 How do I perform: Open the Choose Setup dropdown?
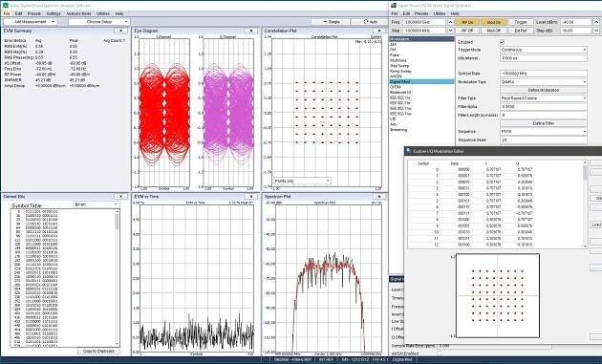point(99,22)
